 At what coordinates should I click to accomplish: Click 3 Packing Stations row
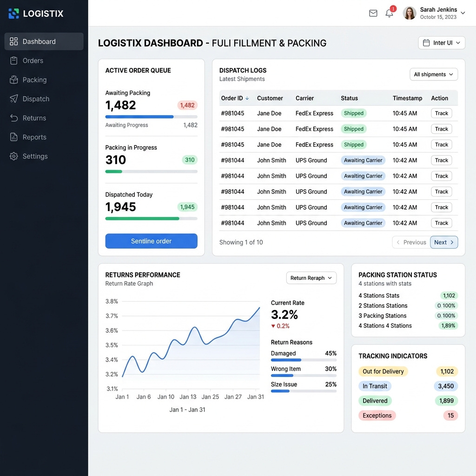coord(408,316)
